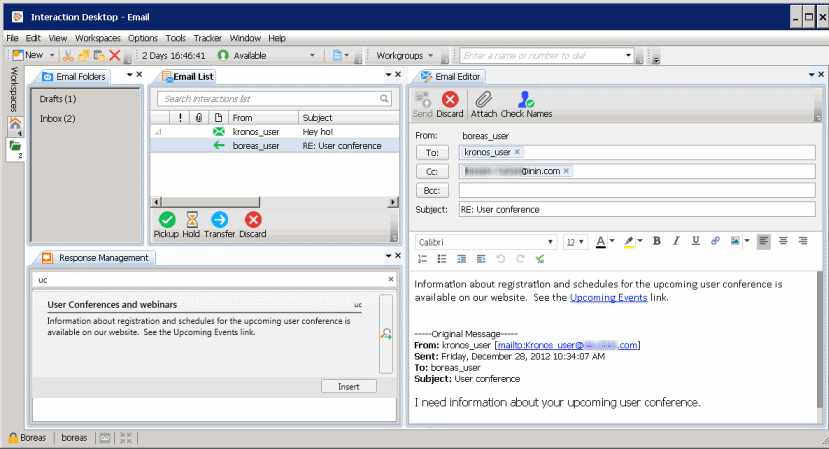Click the Attach paperclip icon
The width and height of the screenshot is (829, 449).
(483, 100)
